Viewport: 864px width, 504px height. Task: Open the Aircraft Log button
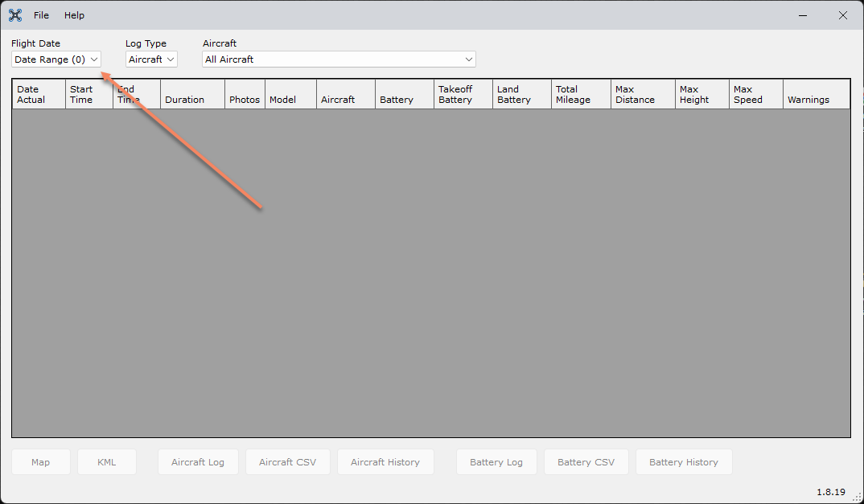coord(198,462)
